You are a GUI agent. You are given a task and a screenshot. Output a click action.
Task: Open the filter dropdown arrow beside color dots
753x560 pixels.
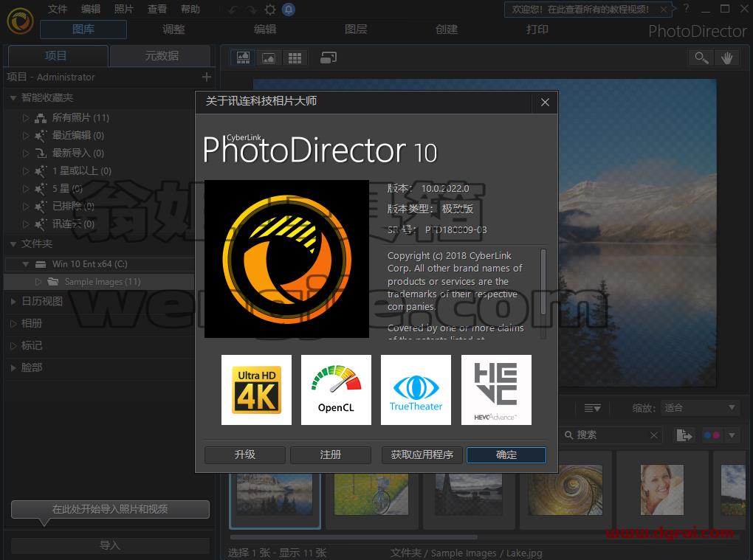click(x=732, y=435)
